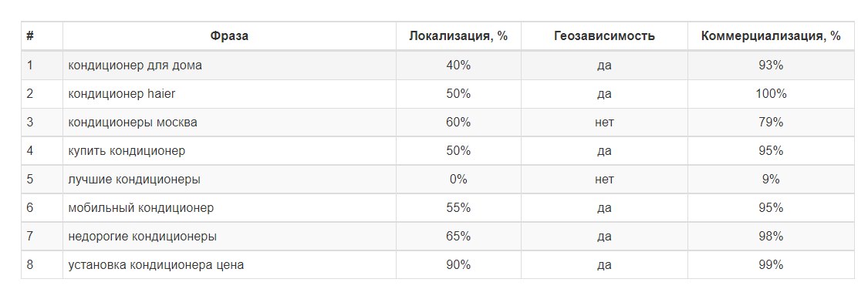This screenshot has height=289, width=868.
Task: Click the Фраза column header
Action: 229,36
